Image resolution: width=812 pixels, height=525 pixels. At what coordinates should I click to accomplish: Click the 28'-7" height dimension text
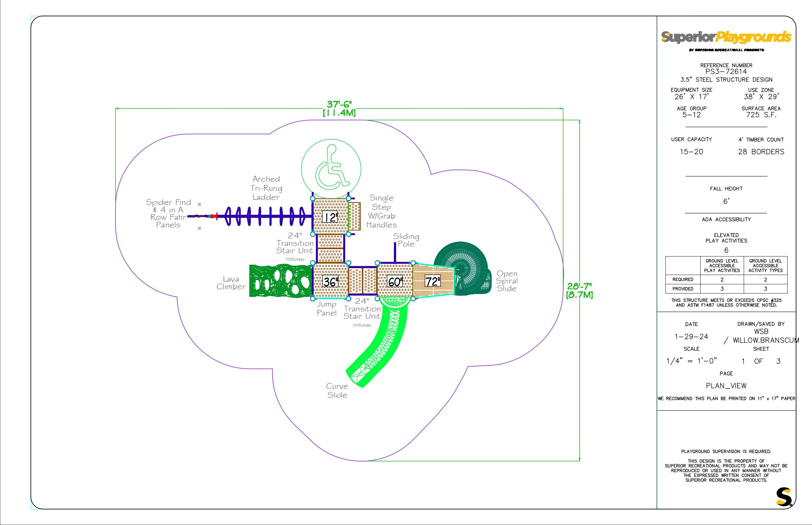(579, 286)
